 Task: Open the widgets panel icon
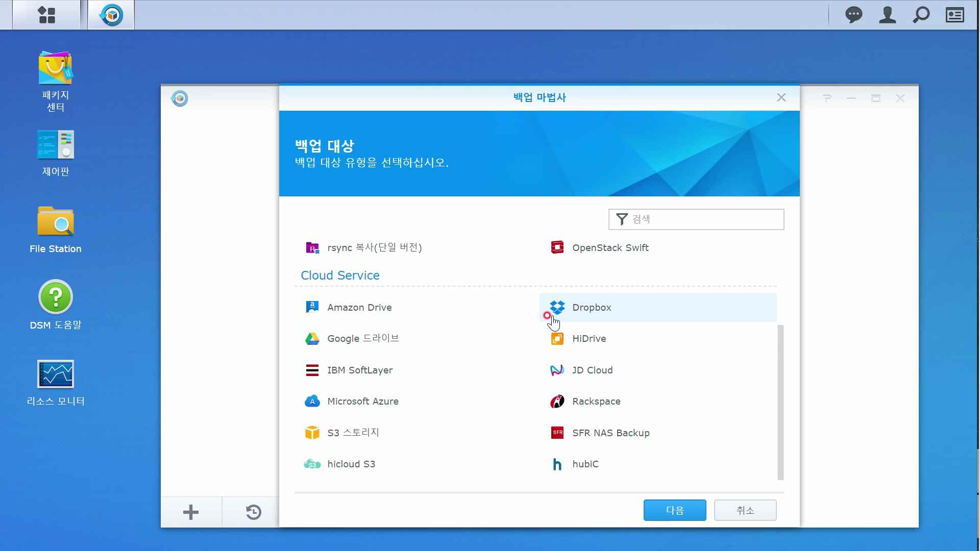954,15
